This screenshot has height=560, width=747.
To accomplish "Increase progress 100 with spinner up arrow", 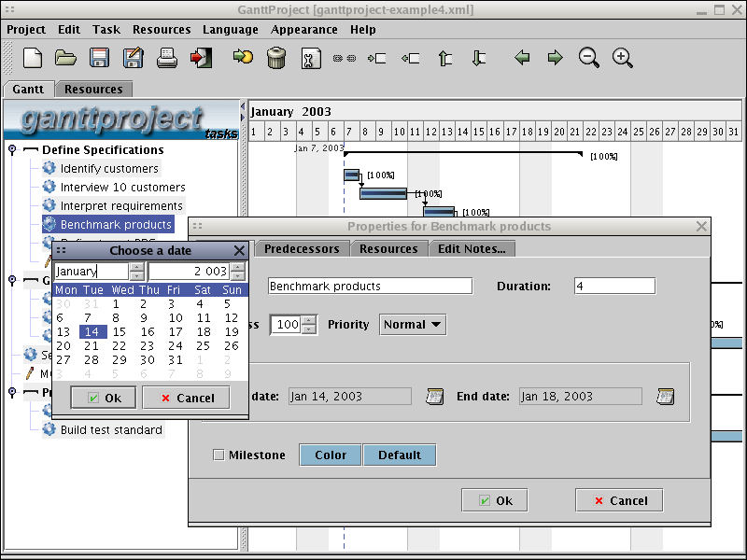I will tap(309, 320).
